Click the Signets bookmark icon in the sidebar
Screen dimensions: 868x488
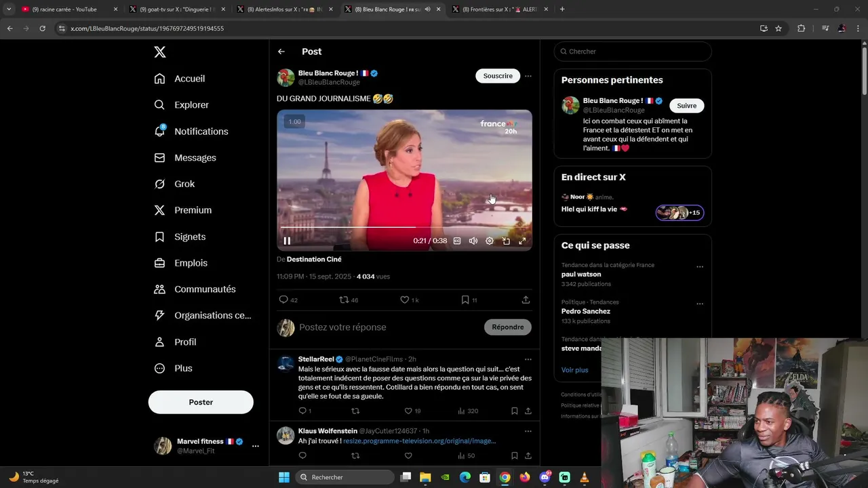tap(160, 237)
